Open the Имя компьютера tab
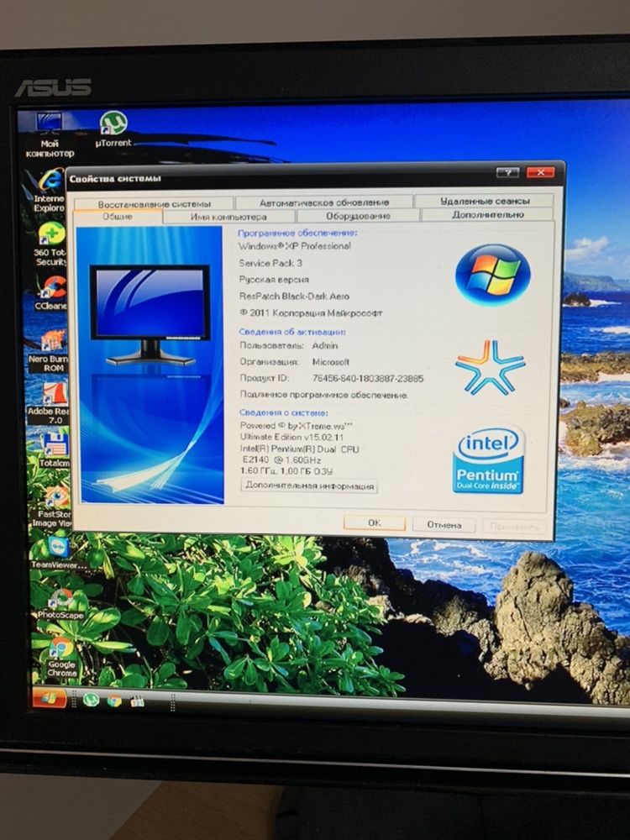The height and width of the screenshot is (840, 630). pos(228,217)
